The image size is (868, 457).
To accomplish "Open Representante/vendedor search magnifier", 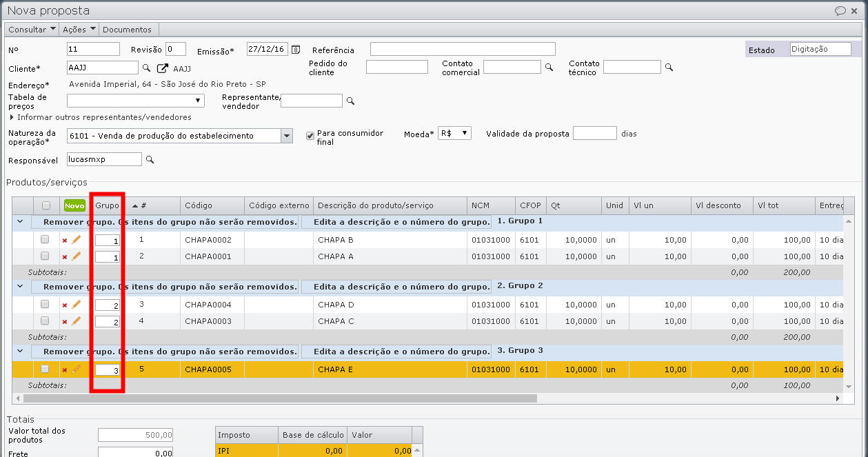I will 351,100.
